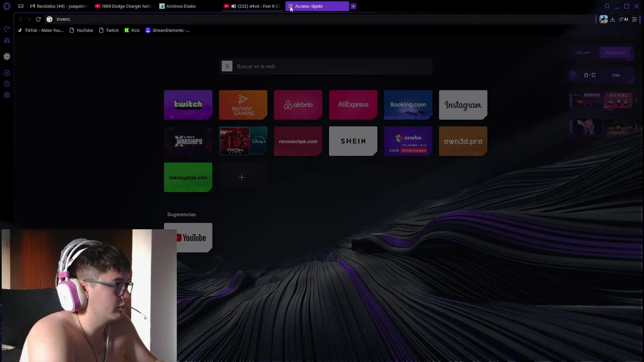The image size is (644, 362).
Task: Open the Tron Disney+ speed dial tile
Action: pos(243,141)
